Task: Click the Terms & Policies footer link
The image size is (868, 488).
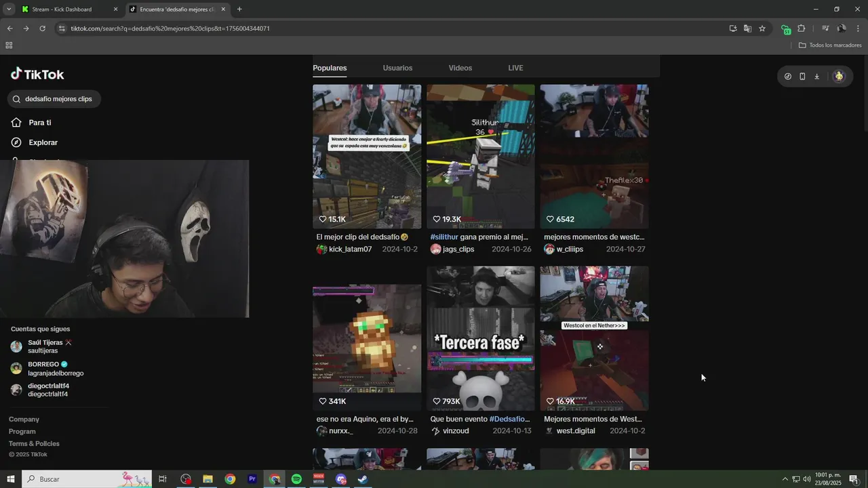Action: 34,444
